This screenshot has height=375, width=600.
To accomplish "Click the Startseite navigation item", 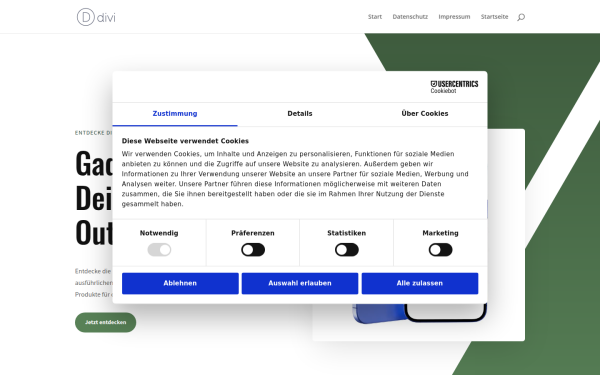I will tap(494, 17).
